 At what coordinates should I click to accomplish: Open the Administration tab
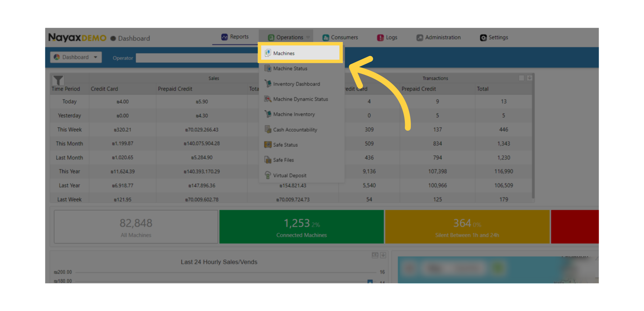[439, 38]
